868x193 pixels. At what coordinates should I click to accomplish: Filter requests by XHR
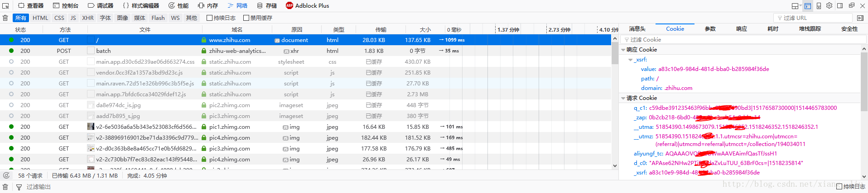(x=88, y=18)
